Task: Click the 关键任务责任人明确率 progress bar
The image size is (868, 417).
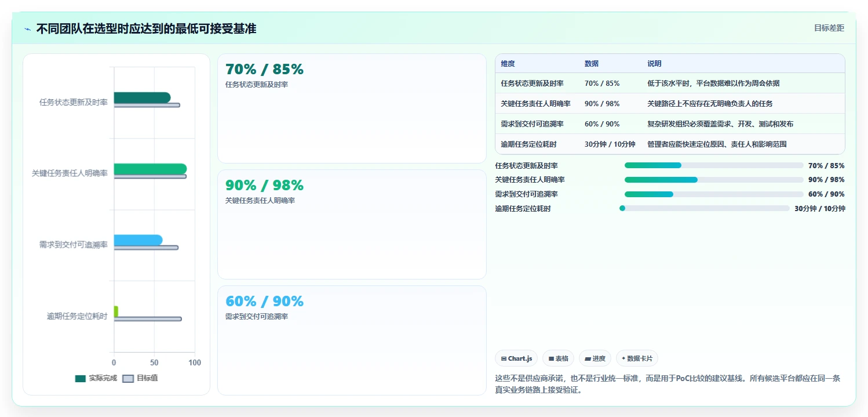Action: (x=714, y=180)
